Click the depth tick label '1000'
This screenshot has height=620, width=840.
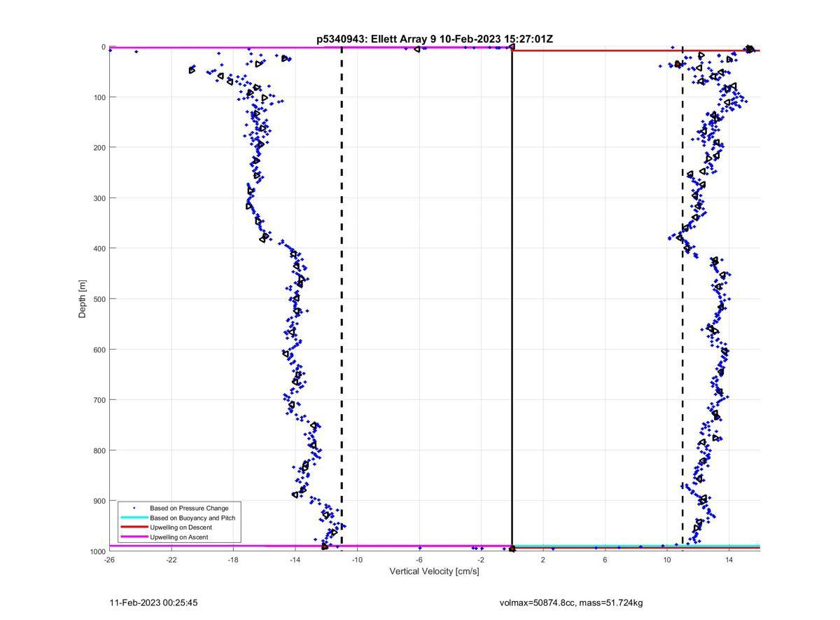pos(97,552)
